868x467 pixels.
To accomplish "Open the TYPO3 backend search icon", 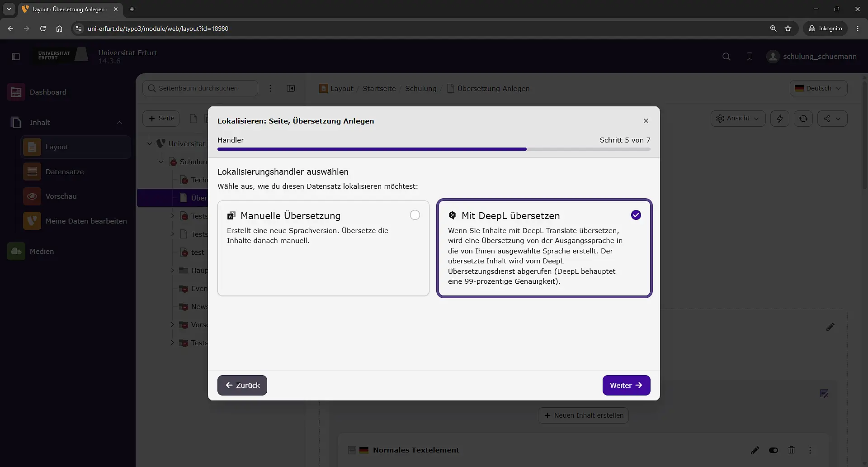I will [726, 57].
